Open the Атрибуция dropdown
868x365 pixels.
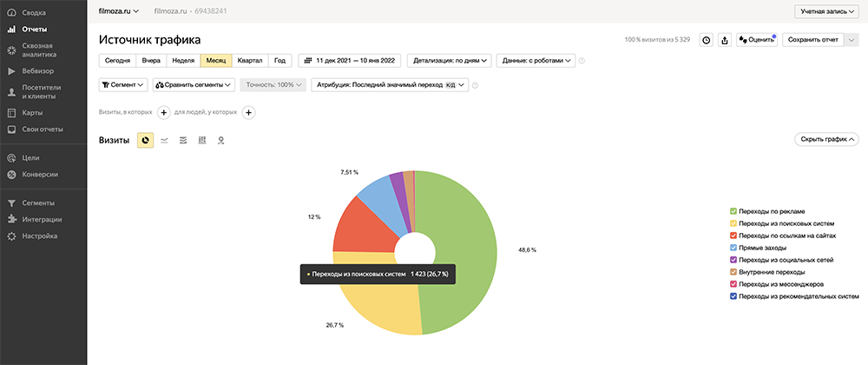point(391,85)
